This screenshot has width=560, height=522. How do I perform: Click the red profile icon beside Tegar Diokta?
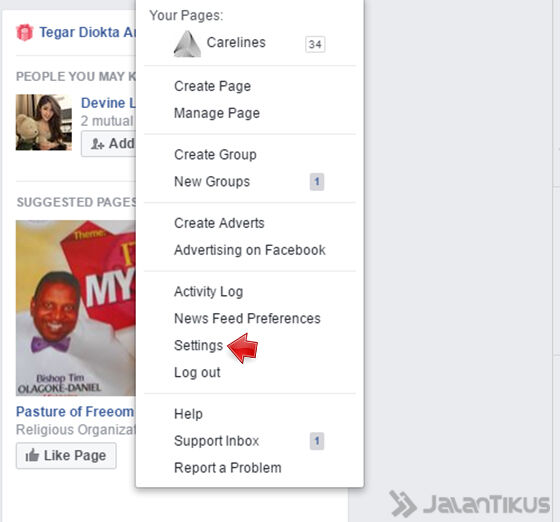point(25,32)
